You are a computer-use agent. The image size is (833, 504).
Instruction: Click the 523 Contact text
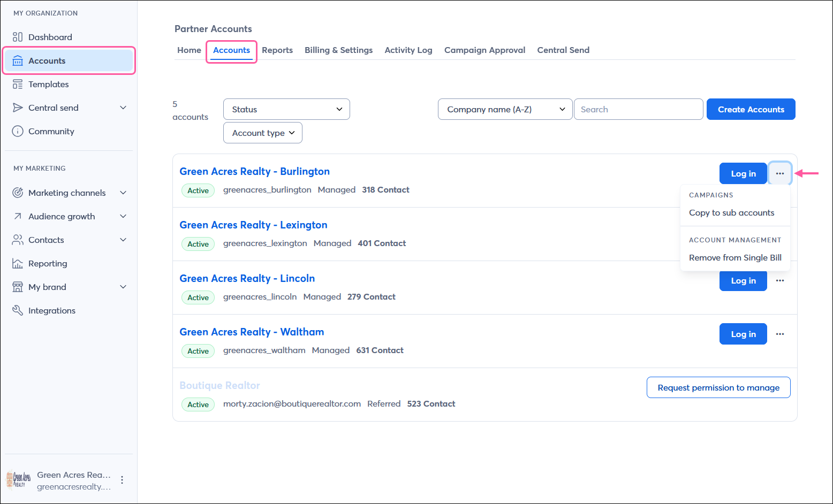point(431,403)
